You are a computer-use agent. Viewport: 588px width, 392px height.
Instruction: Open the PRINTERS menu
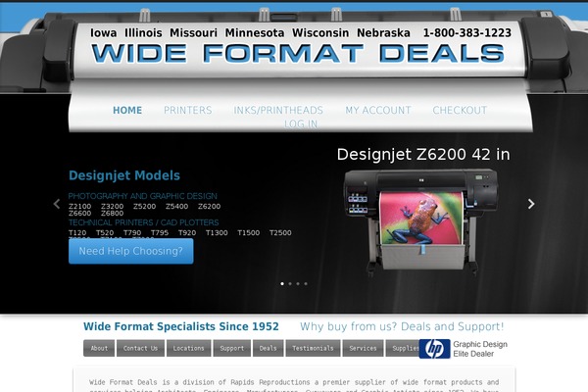188,111
